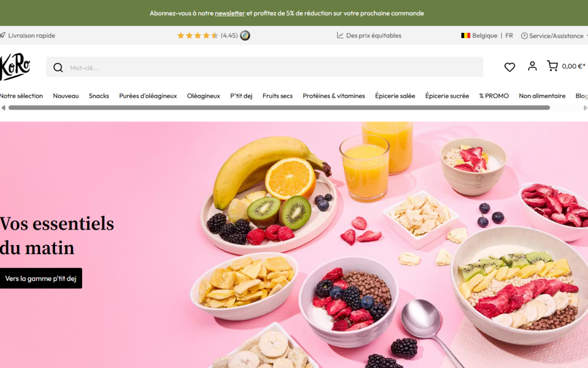Click the Belgium flag icon
The height and width of the screenshot is (368, 588).
point(465,35)
